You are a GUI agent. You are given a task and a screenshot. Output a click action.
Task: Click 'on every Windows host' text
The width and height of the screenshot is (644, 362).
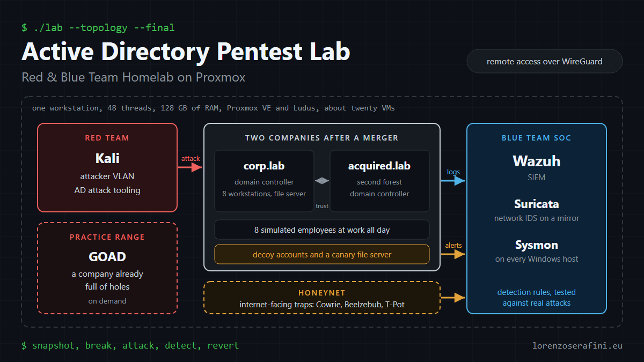pos(537,259)
